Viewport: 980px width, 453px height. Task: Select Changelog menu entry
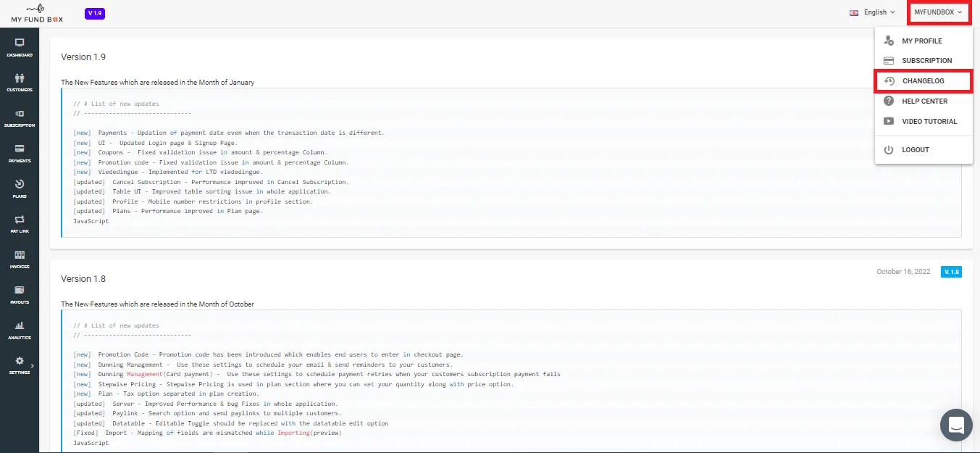tap(924, 81)
